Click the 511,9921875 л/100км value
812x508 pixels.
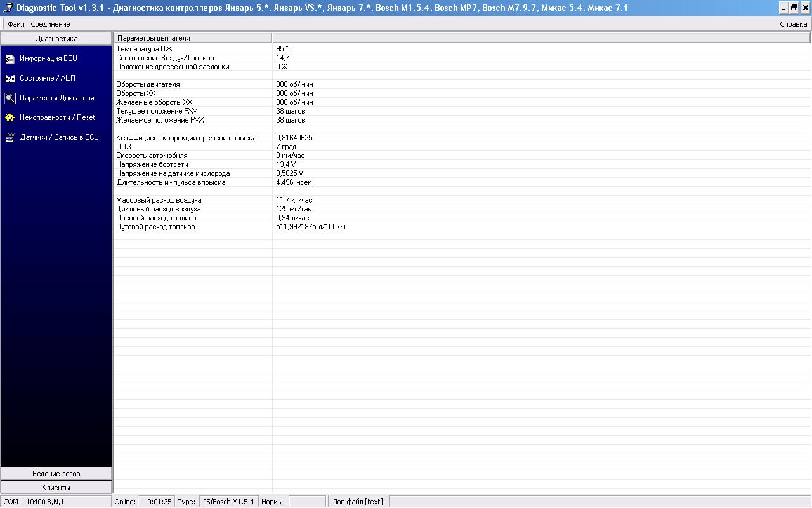pos(310,227)
